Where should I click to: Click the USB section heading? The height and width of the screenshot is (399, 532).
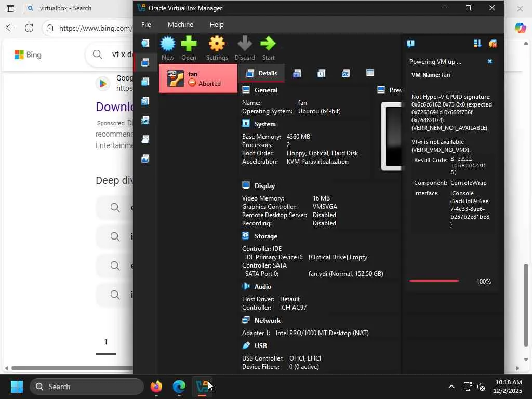point(261,345)
